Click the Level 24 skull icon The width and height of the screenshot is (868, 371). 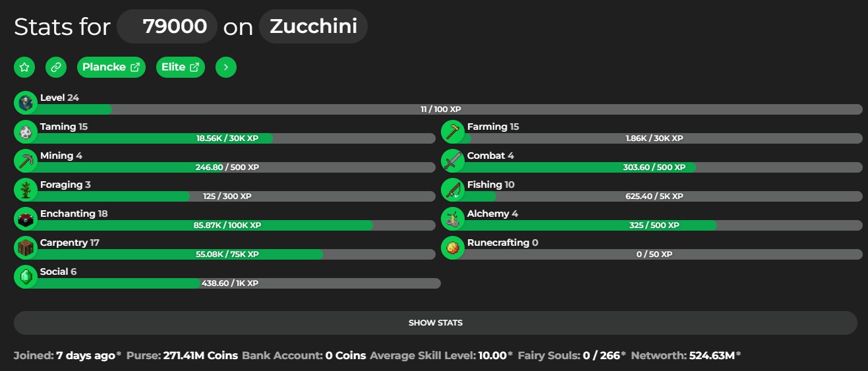pos(26,103)
